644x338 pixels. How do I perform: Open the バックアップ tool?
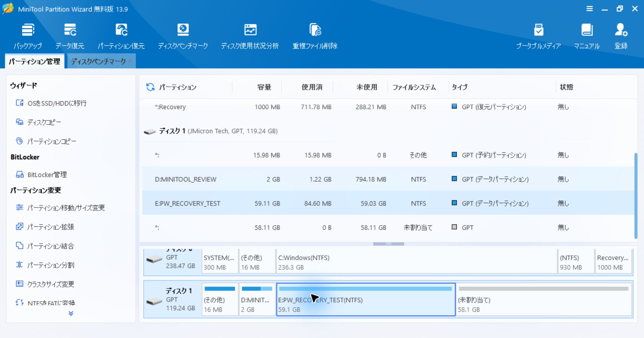(28, 36)
